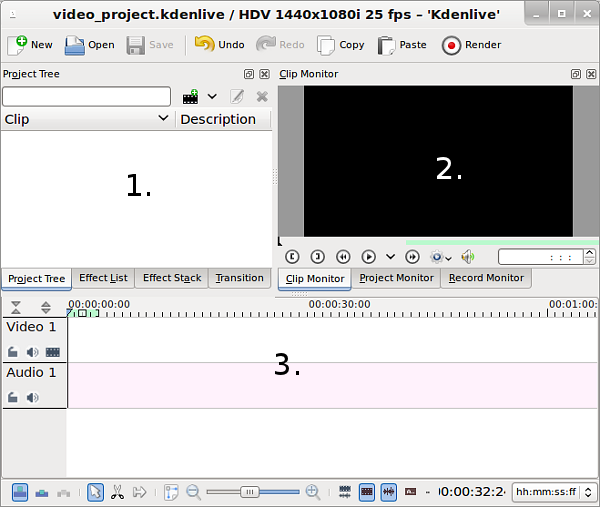Click the Open project button
The width and height of the screenshot is (600, 507).
point(89,45)
